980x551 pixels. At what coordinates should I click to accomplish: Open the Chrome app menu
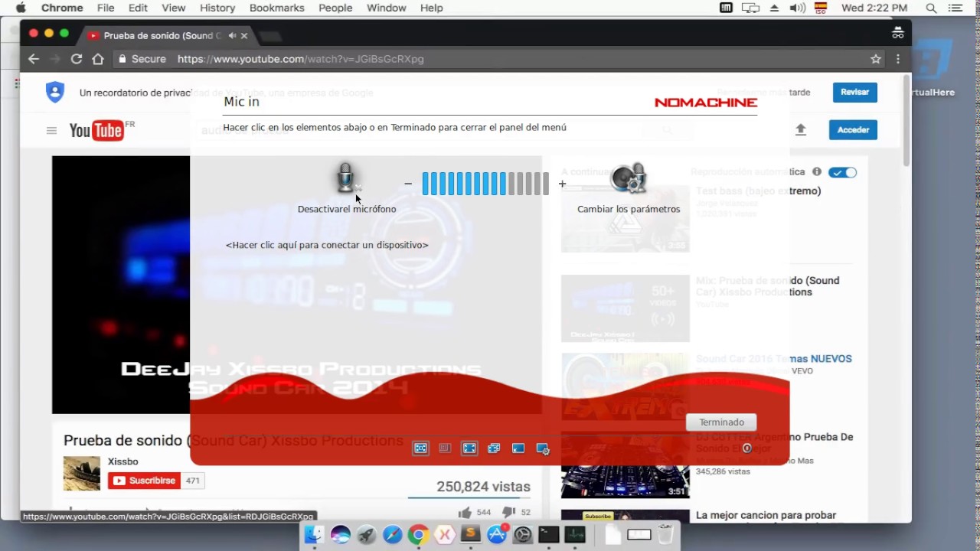pos(62,8)
